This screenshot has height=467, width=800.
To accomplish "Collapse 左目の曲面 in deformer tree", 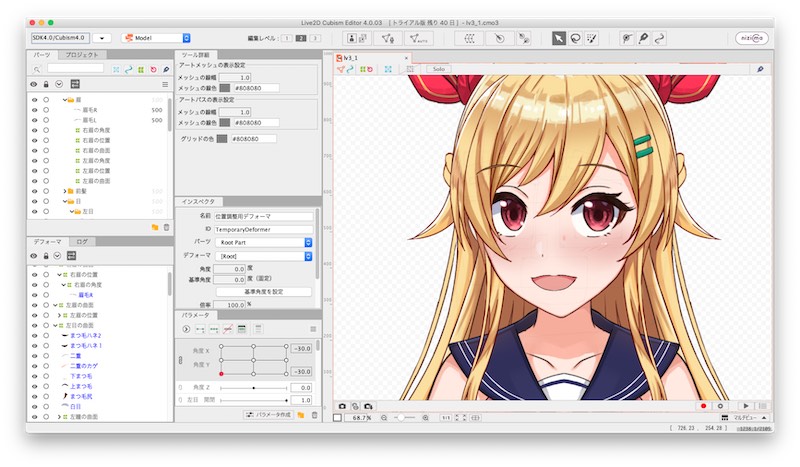I will (x=55, y=325).
